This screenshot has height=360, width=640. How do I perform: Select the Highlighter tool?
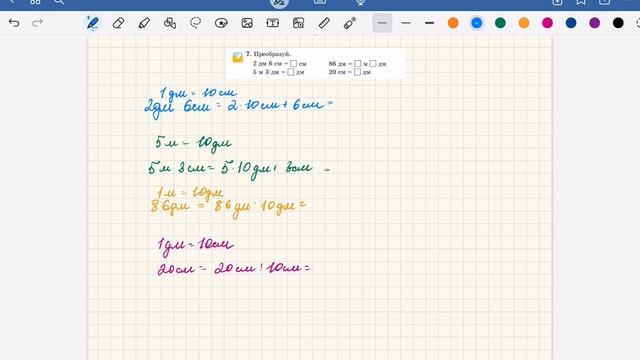144,23
